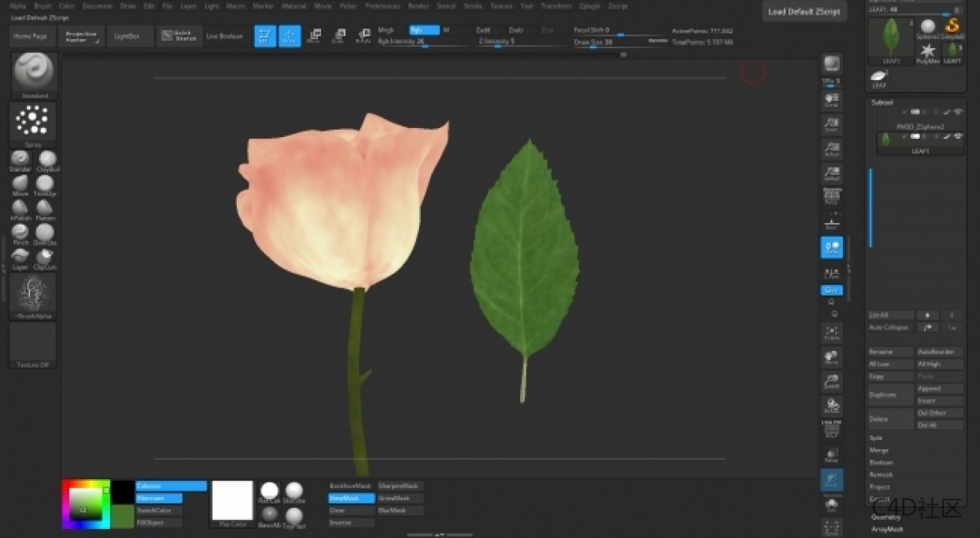Pick the Move brush
Image resolution: width=980 pixels, height=538 pixels.
pyautogui.click(x=20, y=183)
